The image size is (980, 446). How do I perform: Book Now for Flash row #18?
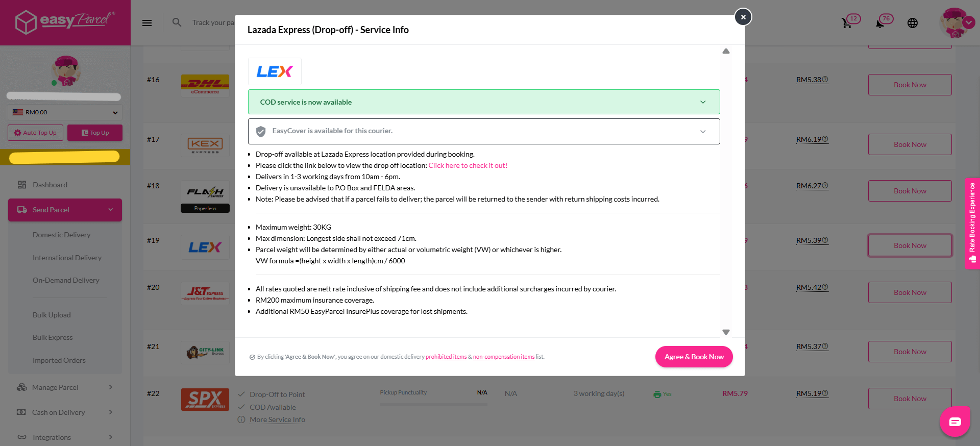click(x=910, y=191)
